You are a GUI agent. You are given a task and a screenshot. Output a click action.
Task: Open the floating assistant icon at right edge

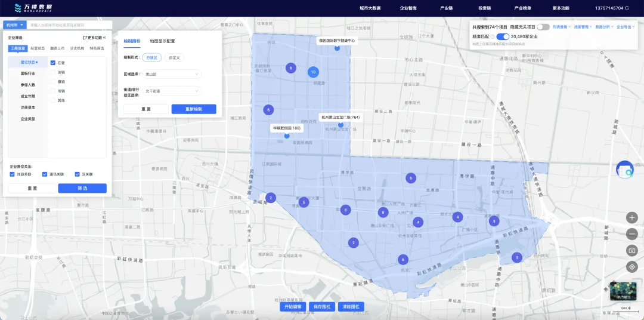625,170
